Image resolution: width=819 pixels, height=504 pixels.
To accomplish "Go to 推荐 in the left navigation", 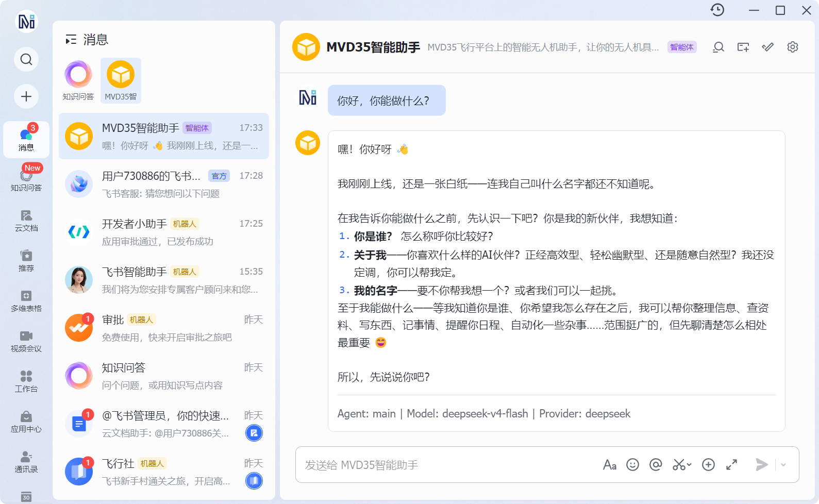I will click(x=26, y=260).
